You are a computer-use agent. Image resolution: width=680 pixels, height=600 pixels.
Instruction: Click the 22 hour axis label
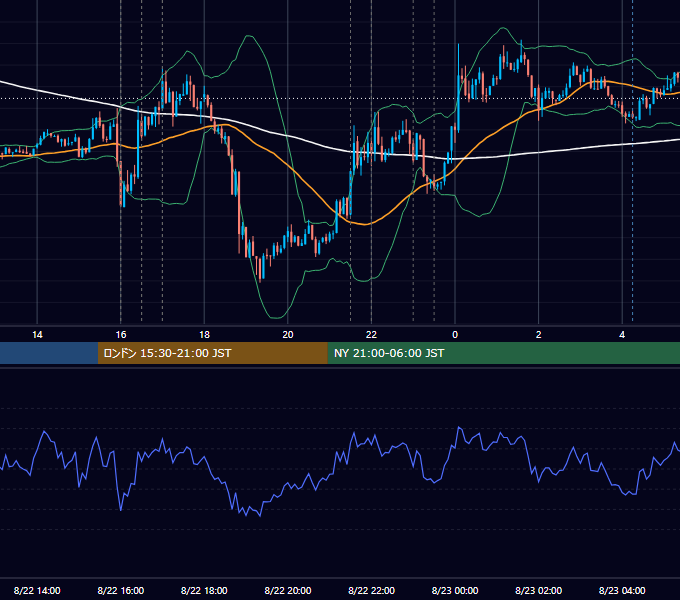point(371,335)
